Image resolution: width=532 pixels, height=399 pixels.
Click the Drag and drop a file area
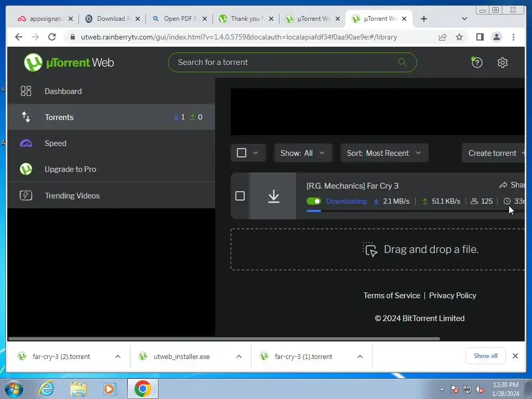[378, 249]
